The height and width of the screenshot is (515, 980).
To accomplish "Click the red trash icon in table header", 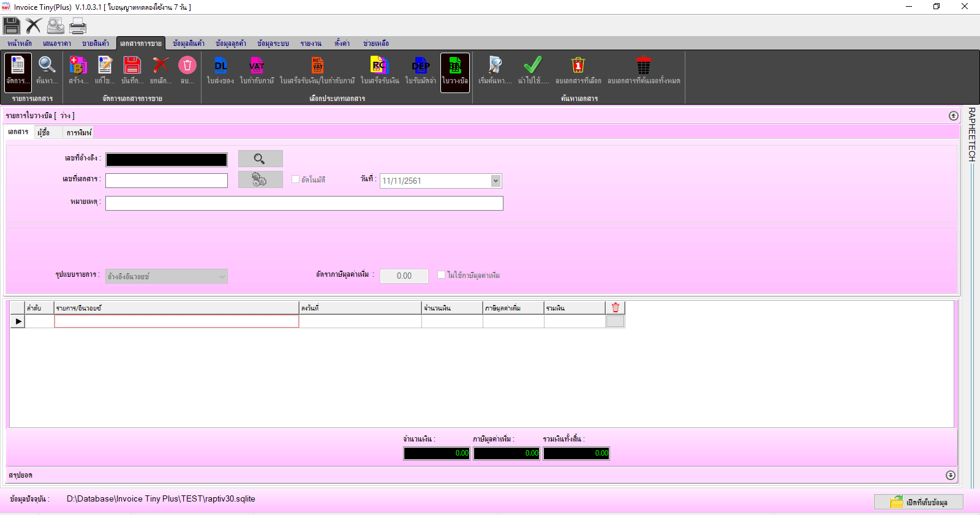I will (616, 307).
